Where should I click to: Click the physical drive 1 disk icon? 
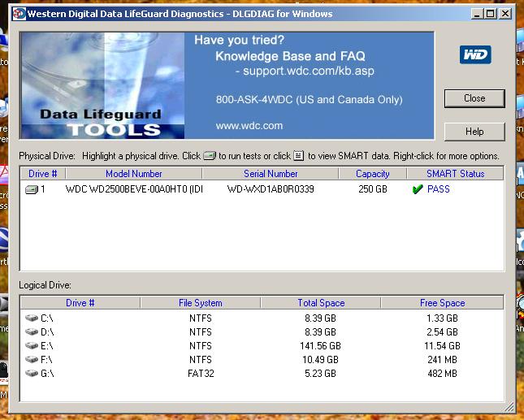(x=32, y=190)
